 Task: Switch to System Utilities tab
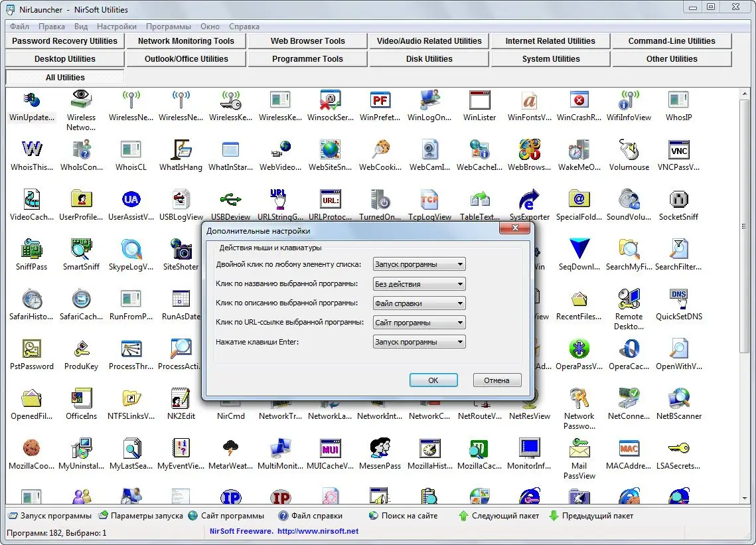click(551, 59)
